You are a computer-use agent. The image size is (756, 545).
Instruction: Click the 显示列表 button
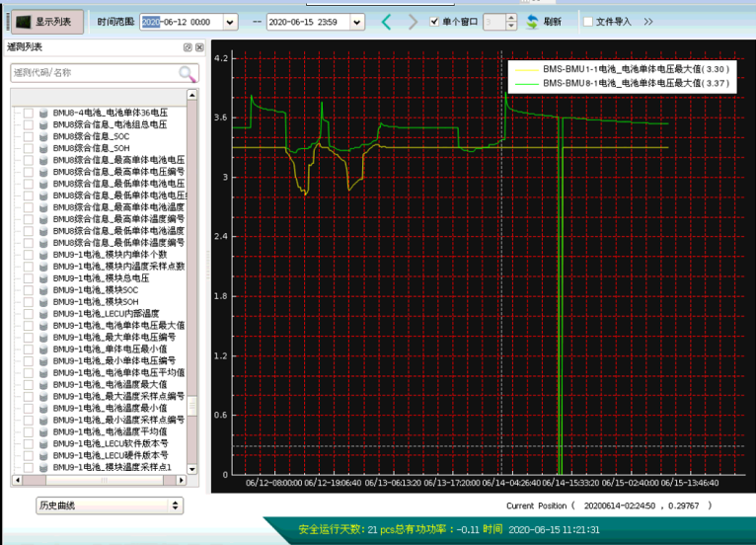tap(47, 22)
